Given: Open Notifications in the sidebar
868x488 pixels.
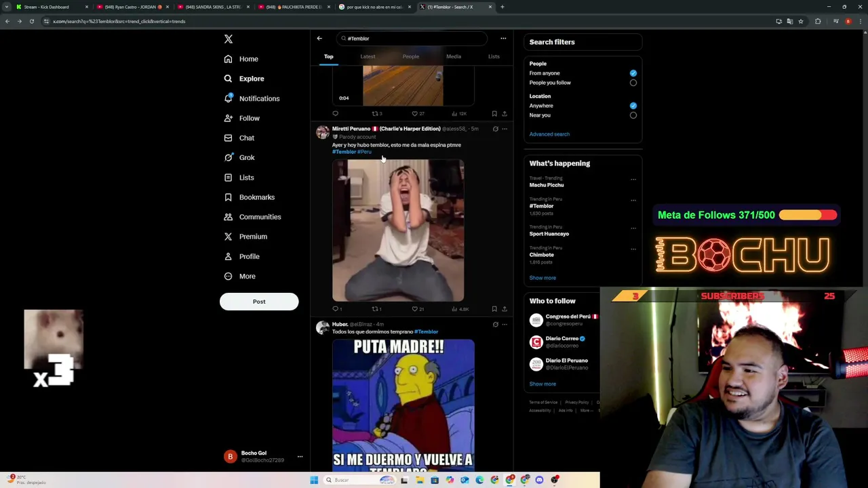Looking at the screenshot, I should point(252,98).
